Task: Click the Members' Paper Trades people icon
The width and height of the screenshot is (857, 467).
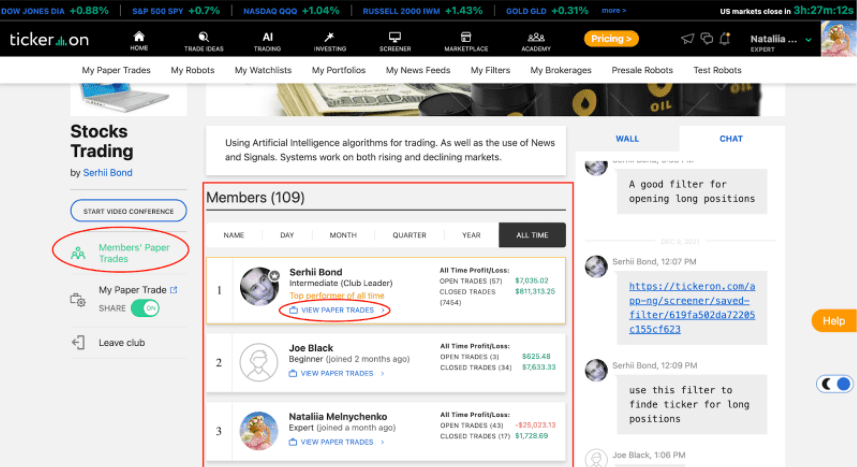Action: point(78,253)
